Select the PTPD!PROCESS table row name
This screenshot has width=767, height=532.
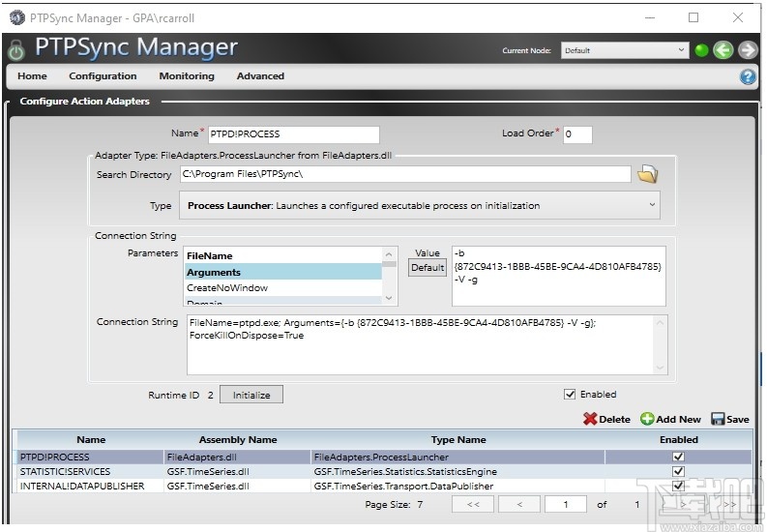pyautogui.click(x=55, y=457)
